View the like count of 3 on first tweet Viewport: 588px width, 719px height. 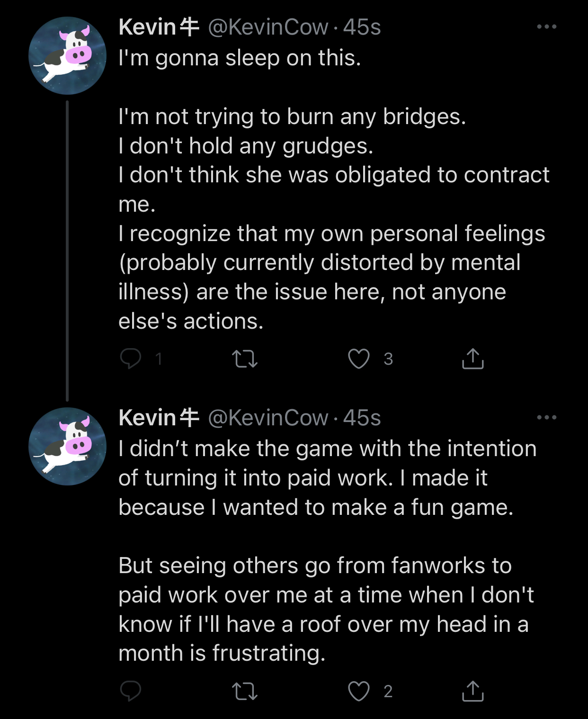pos(388,359)
